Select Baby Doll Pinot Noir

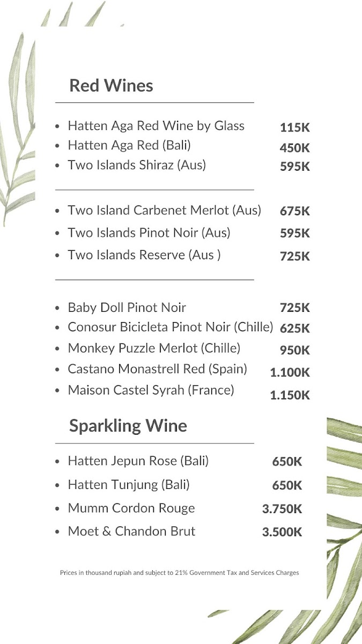click(127, 308)
